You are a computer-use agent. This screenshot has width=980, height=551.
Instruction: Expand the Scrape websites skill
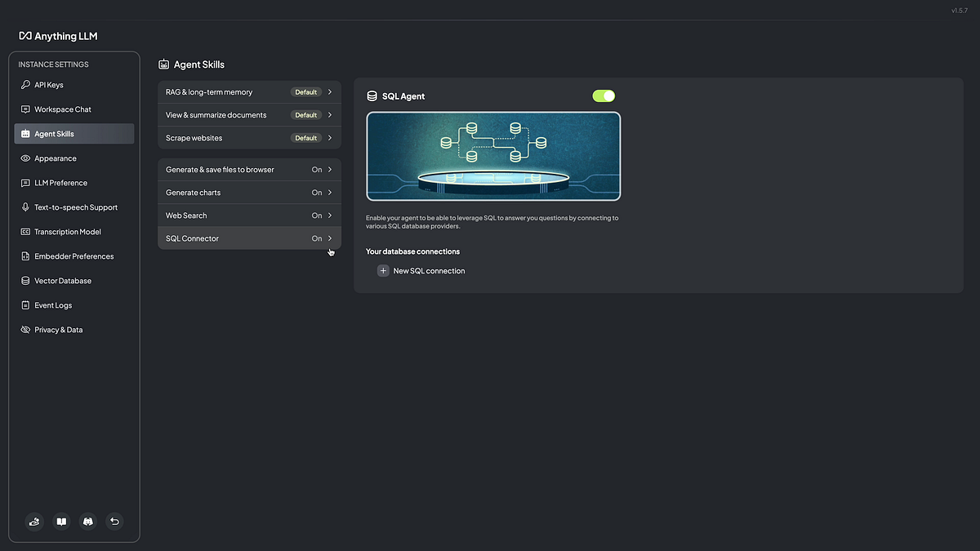coord(249,138)
